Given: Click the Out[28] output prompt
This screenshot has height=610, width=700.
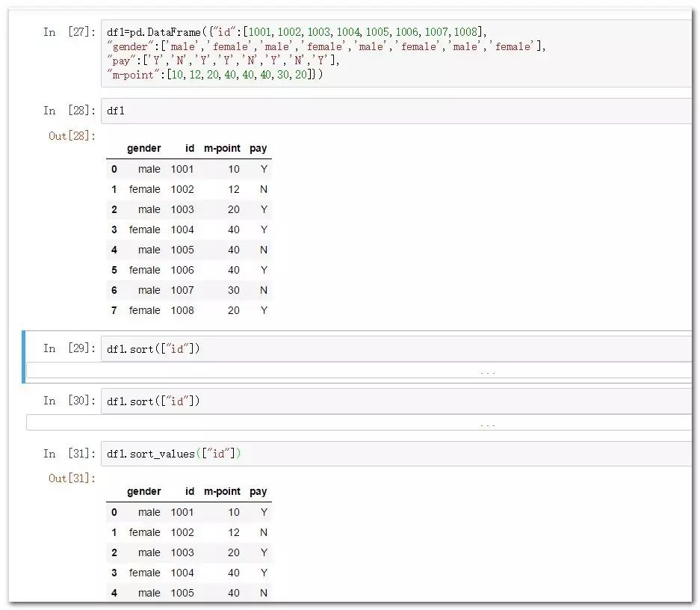Looking at the screenshot, I should tap(72, 136).
